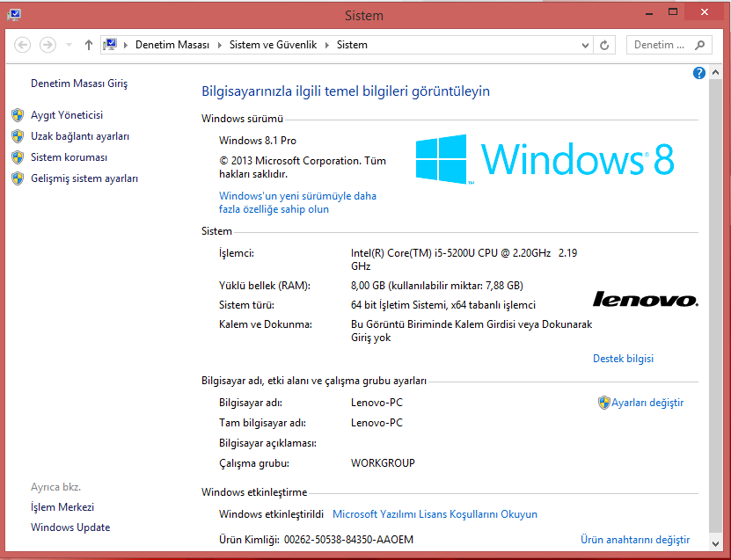
Task: Select Sistem in the breadcrumb path
Action: [x=352, y=45]
